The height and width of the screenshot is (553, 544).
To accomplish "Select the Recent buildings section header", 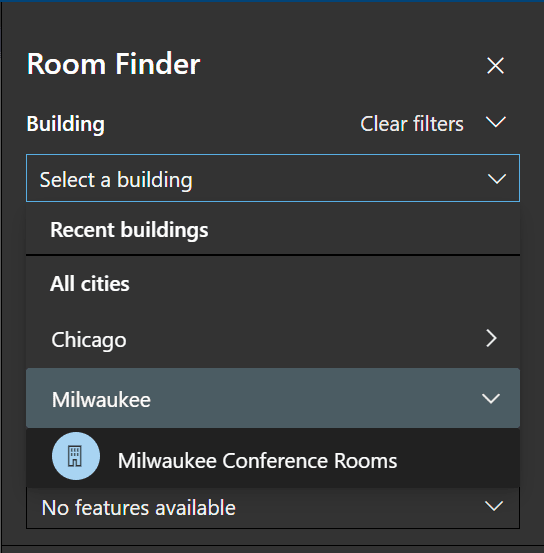I will [x=129, y=230].
